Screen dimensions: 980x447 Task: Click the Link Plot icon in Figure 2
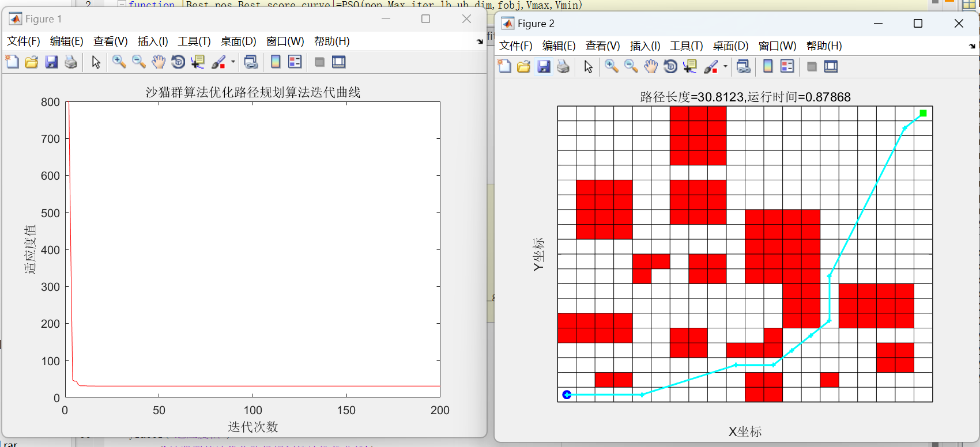tap(744, 67)
